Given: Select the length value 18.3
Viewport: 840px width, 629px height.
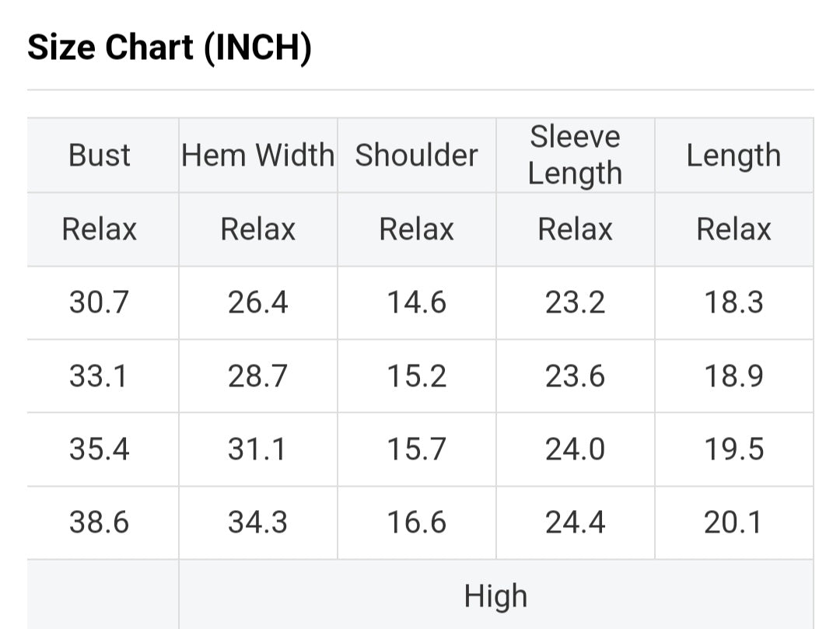Looking at the screenshot, I should point(733,302).
